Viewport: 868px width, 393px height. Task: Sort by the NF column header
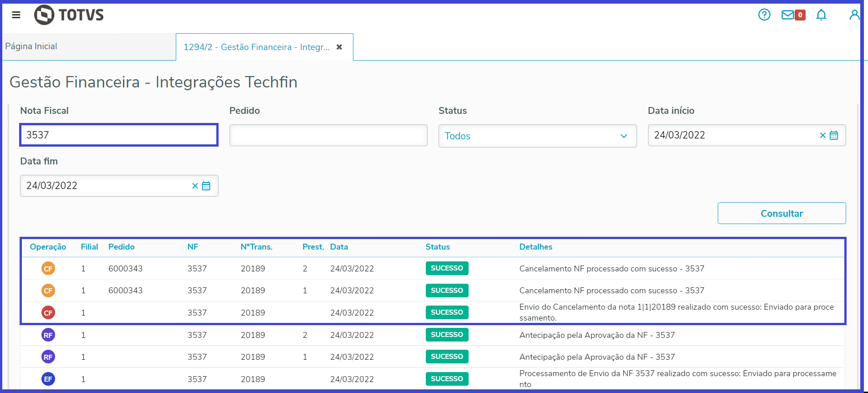pos(193,247)
